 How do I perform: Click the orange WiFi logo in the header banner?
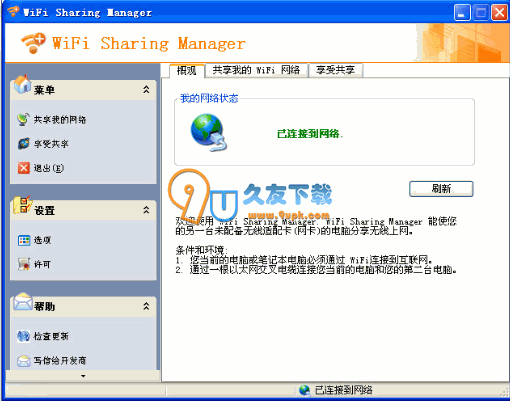pos(33,43)
